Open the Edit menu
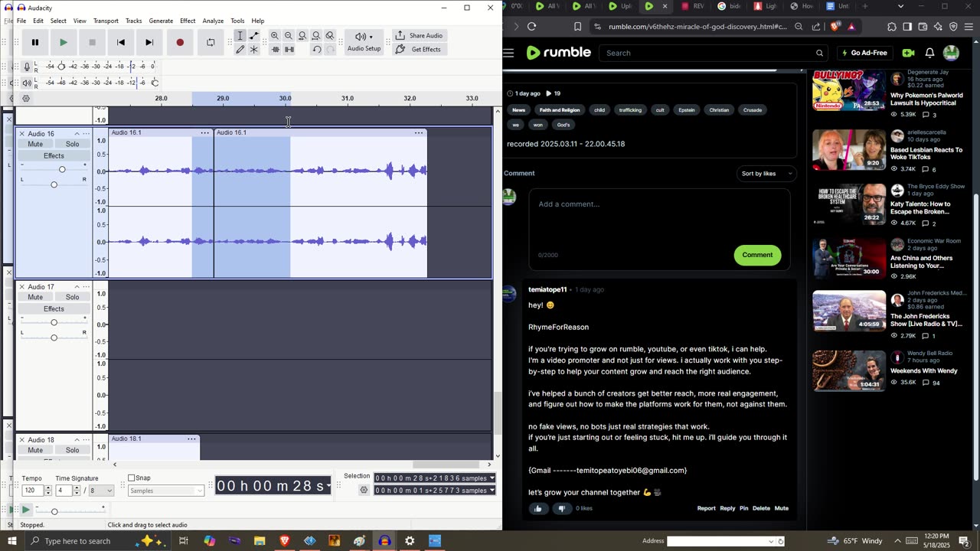Viewport: 980px width, 551px height. (x=38, y=21)
